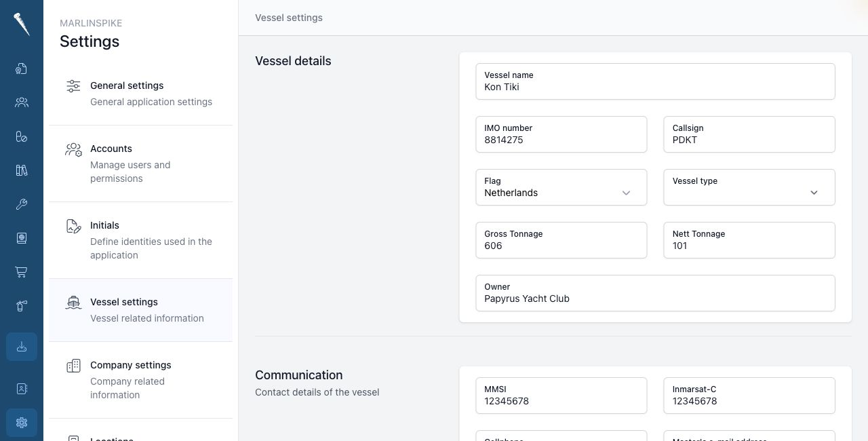This screenshot has height=441, width=868.
Task: Click the download tray icon
Action: (x=22, y=347)
